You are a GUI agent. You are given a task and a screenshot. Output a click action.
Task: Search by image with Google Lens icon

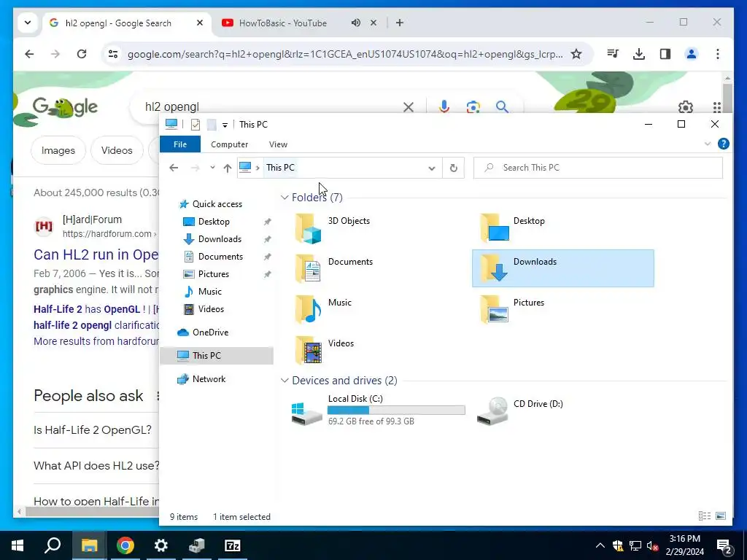pyautogui.click(x=473, y=106)
